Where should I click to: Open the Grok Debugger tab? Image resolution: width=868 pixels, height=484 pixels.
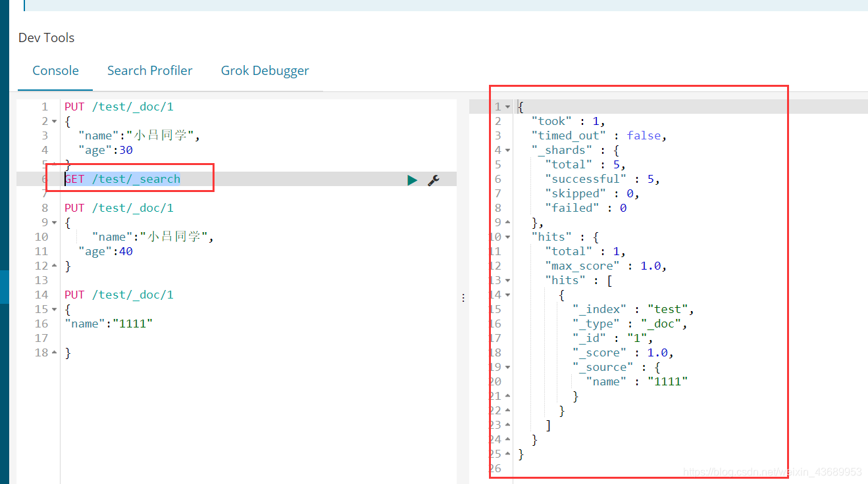(x=265, y=70)
